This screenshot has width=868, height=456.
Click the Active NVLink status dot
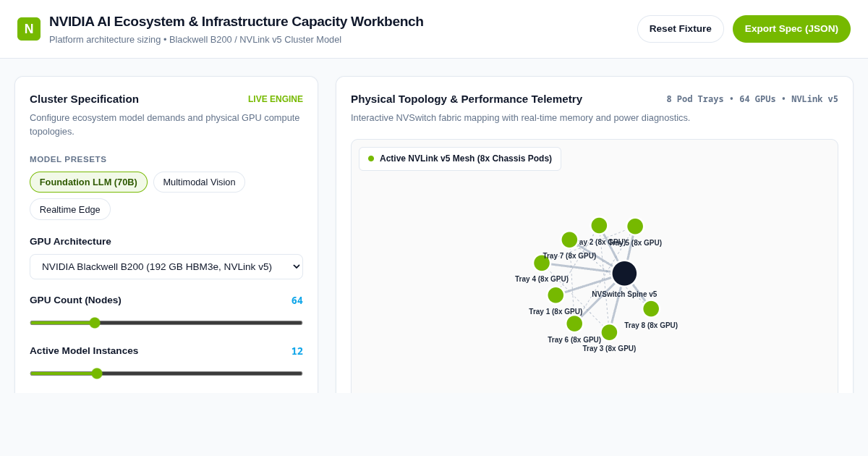[371, 159]
